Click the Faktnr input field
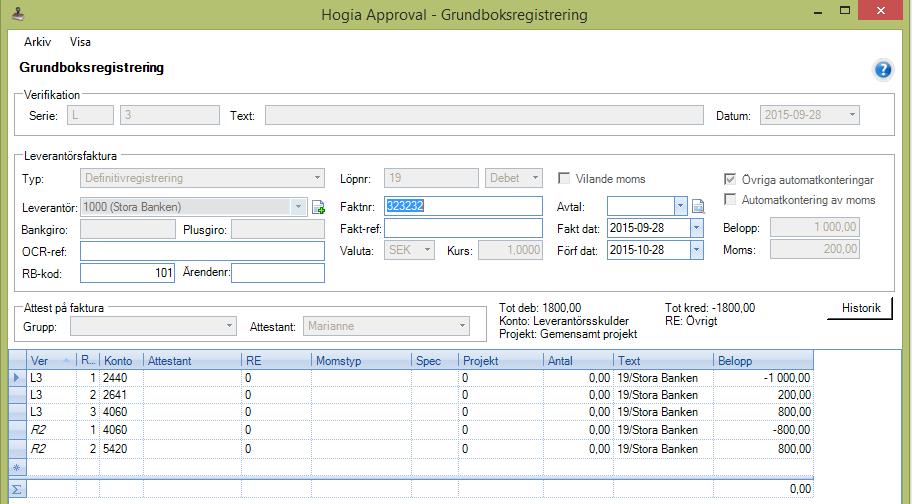This screenshot has height=504, width=912. [463, 206]
